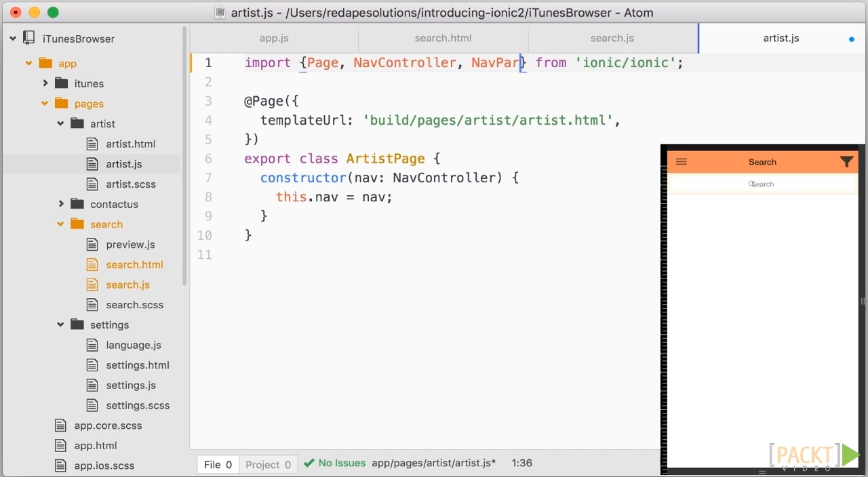Click the pages folder icon
The height and width of the screenshot is (477, 868).
click(x=62, y=103)
